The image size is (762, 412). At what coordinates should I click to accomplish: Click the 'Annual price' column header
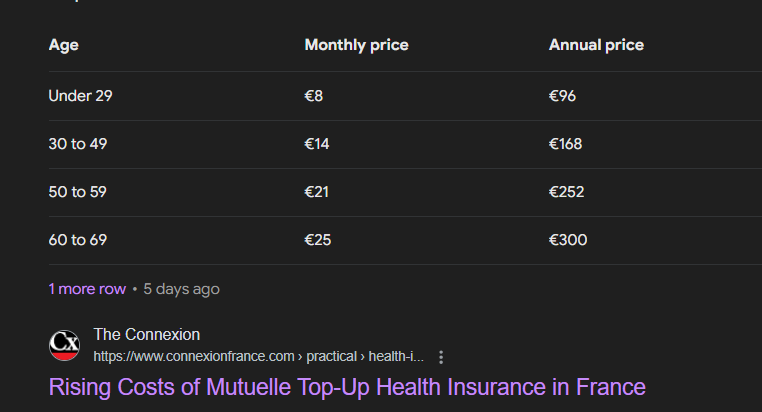[596, 45]
